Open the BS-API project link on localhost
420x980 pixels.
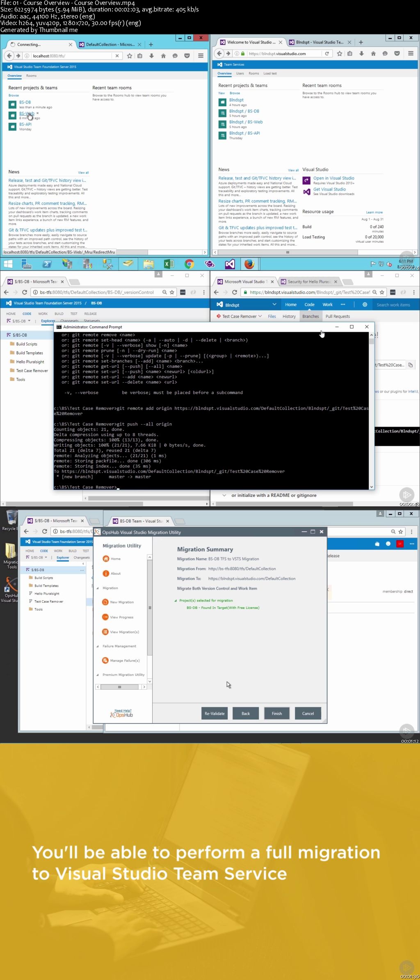[25, 124]
